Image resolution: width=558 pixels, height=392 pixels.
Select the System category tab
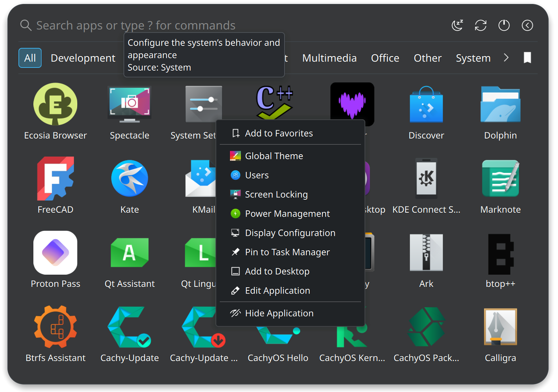coord(473,58)
